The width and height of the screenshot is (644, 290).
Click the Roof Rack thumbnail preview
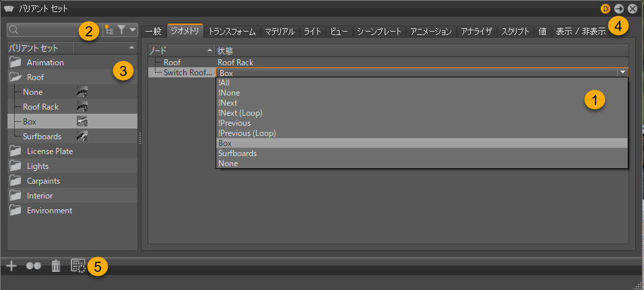(x=82, y=107)
